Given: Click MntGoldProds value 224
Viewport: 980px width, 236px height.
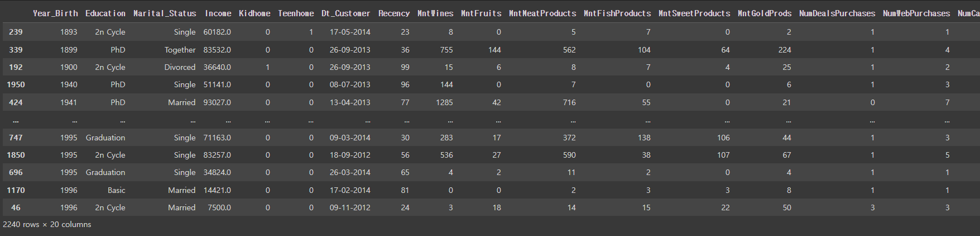Looking at the screenshot, I should [785, 50].
